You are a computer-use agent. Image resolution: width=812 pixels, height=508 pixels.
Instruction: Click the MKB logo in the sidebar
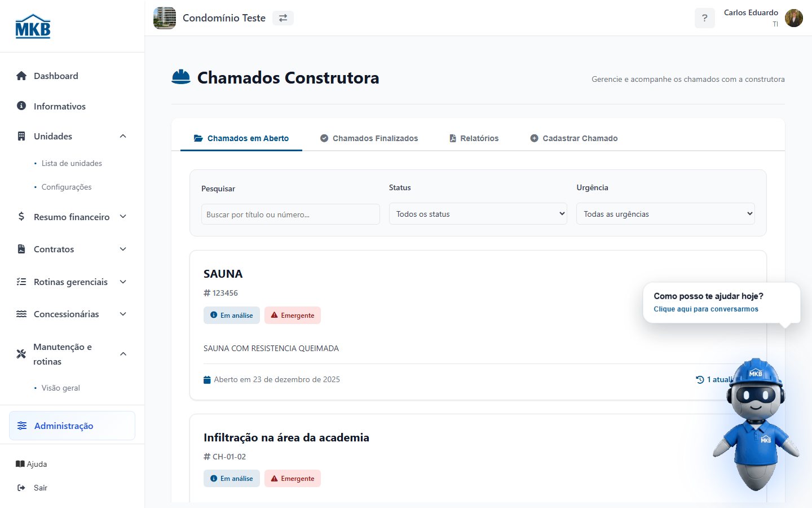(33, 26)
